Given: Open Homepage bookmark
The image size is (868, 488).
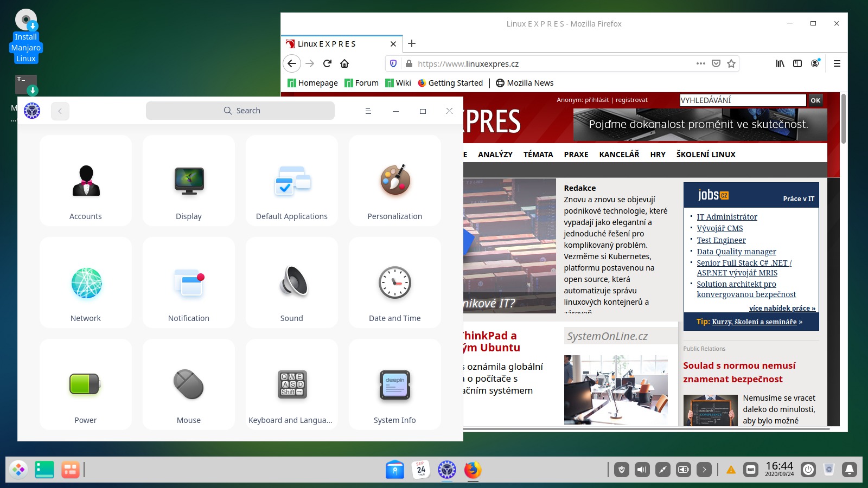Looking at the screenshot, I should 312,83.
